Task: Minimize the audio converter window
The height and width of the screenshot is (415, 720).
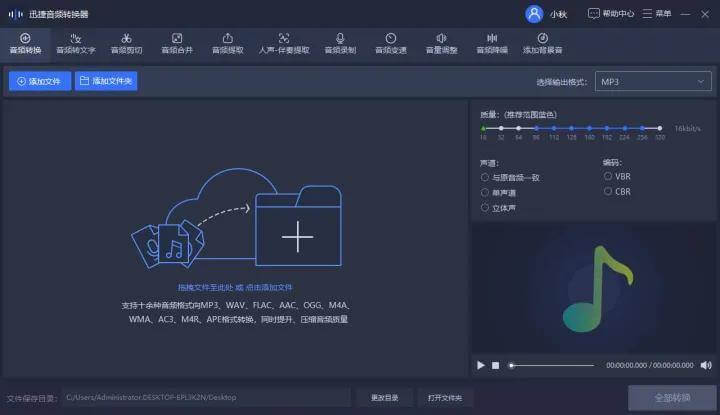Action: (x=685, y=14)
